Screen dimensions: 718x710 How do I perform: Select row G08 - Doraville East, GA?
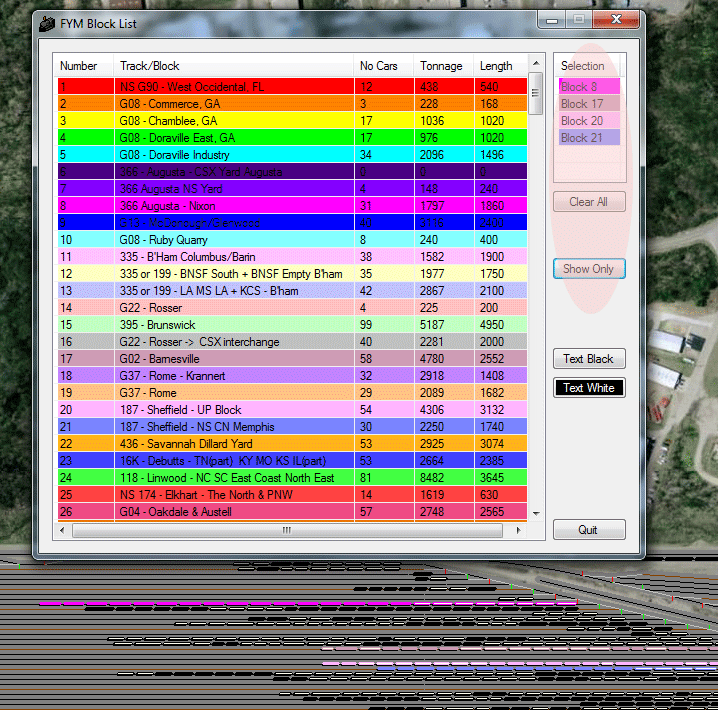point(292,137)
